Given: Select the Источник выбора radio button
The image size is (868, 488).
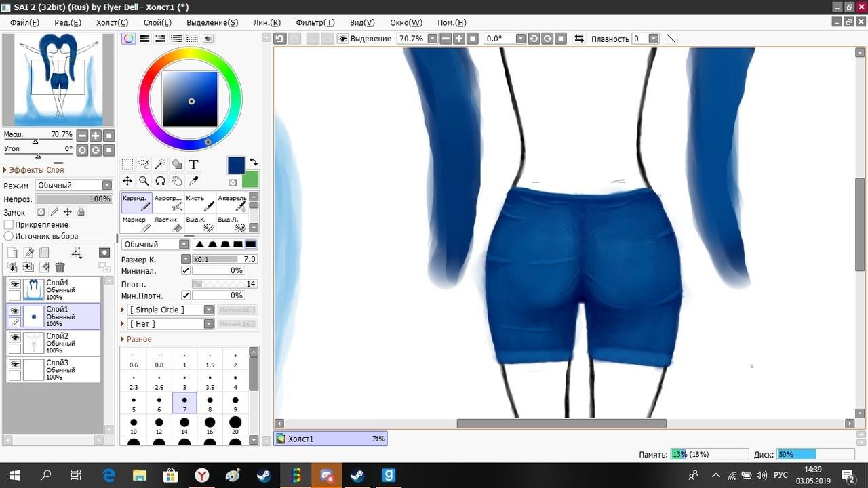Looking at the screenshot, I should pos(9,236).
